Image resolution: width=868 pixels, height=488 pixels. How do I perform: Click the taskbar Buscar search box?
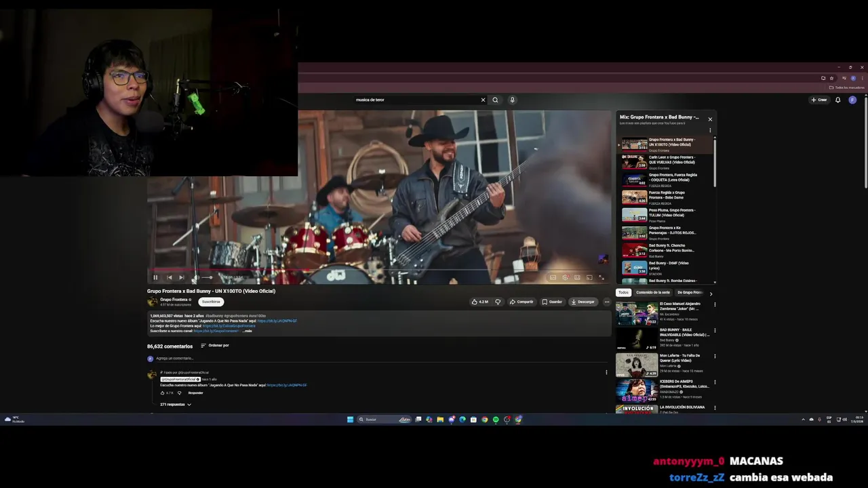384,420
